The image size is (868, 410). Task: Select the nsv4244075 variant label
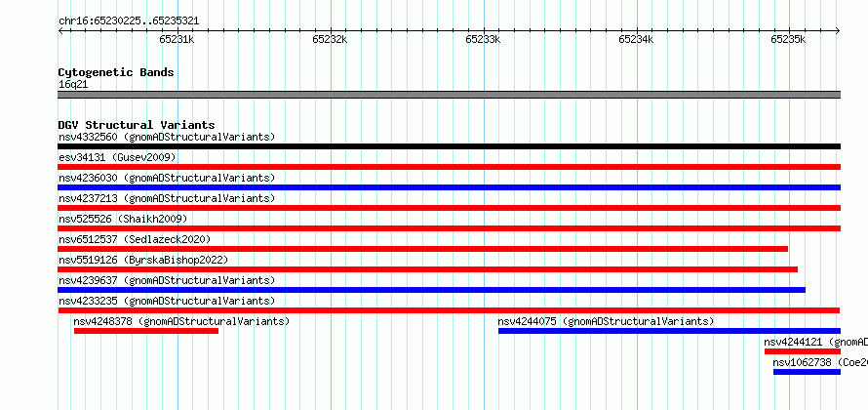pyautogui.click(x=606, y=322)
